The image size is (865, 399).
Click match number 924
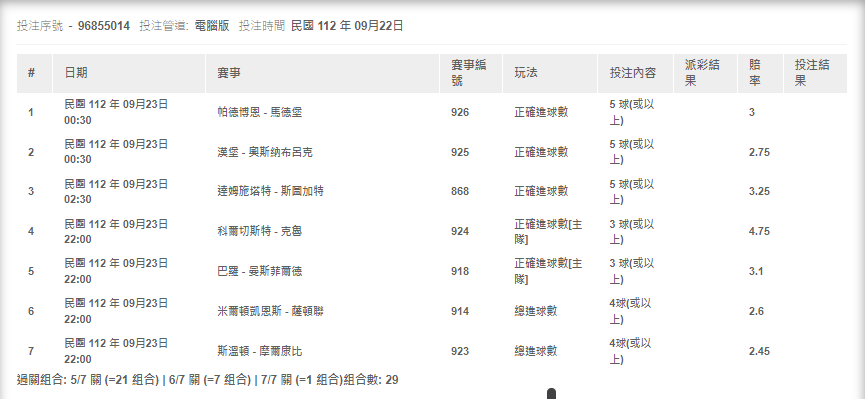(x=460, y=231)
